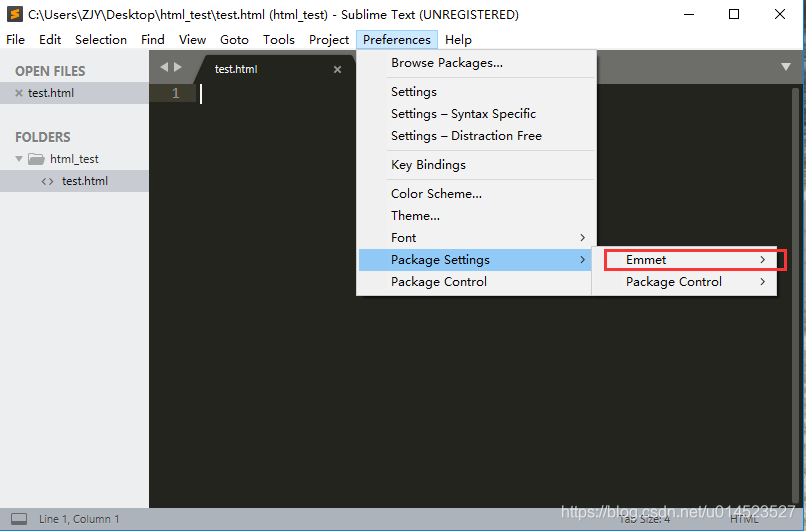Maximize the Sublime Text window
This screenshot has height=531, width=806.
pyautogui.click(x=734, y=14)
